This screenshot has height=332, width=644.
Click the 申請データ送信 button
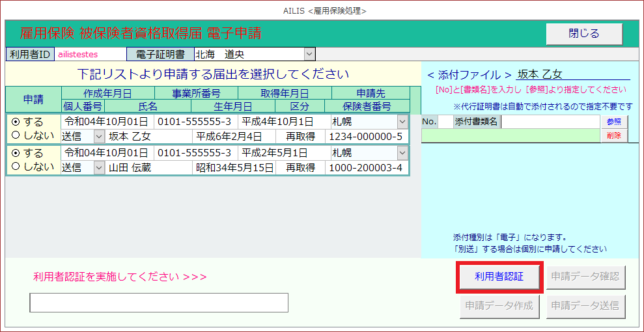pyautogui.click(x=585, y=305)
